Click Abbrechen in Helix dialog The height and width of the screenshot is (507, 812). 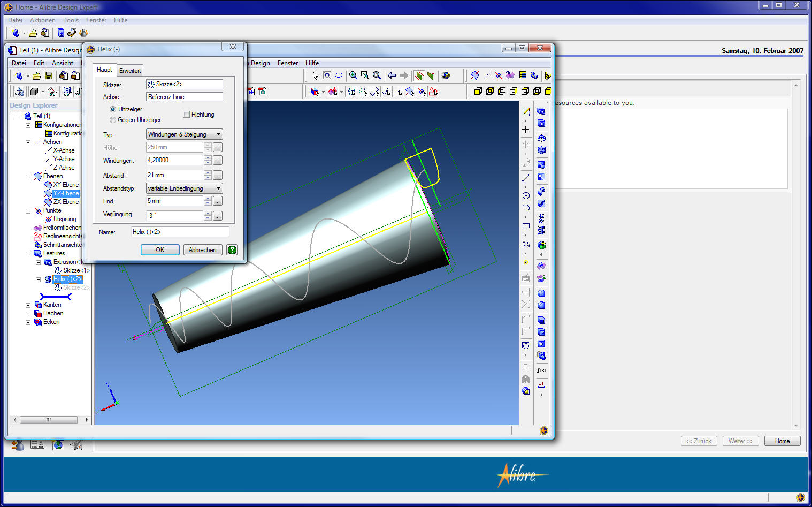203,250
